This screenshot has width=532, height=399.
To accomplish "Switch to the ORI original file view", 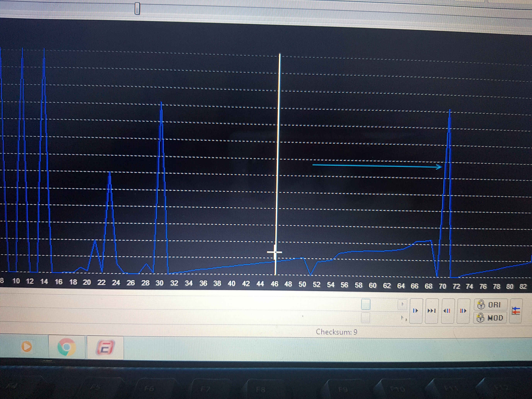I will pos(490,305).
